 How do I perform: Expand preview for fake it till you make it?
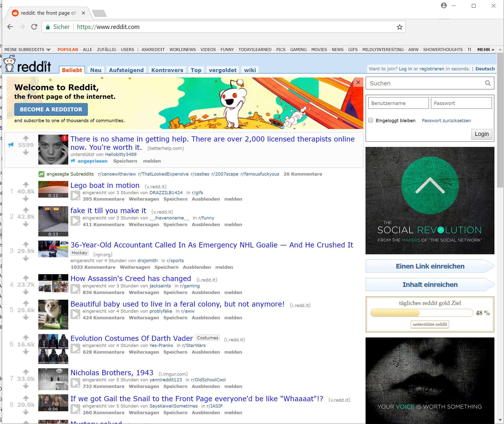click(x=75, y=221)
